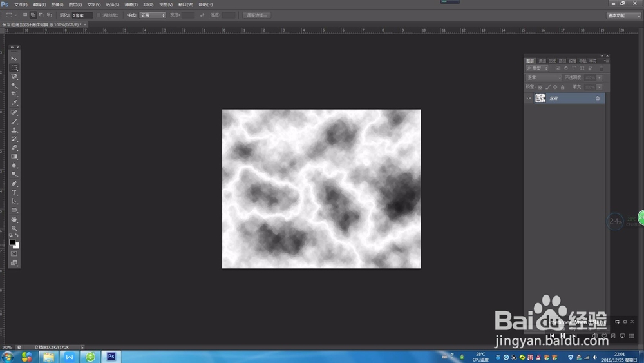Open the 文件(F) menu
Image resolution: width=644 pixels, height=363 pixels.
pos(21,5)
